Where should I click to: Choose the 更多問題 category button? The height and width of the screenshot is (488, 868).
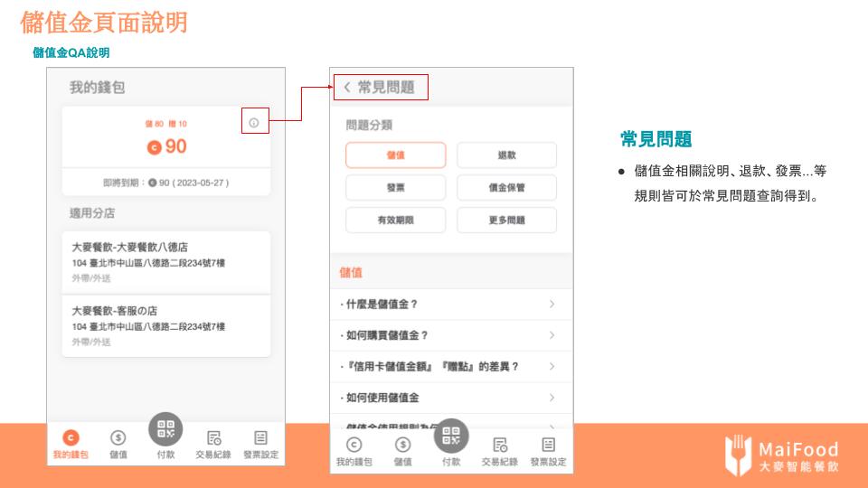point(506,220)
